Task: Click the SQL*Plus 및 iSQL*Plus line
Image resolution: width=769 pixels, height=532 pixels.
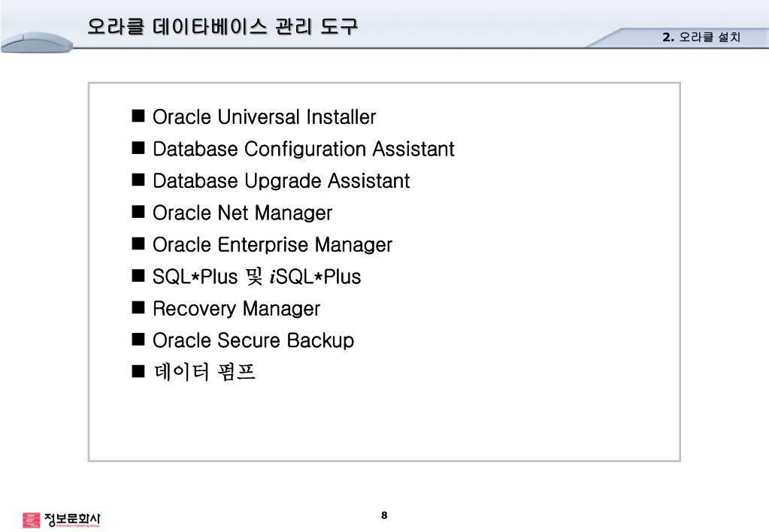Action: (x=256, y=277)
